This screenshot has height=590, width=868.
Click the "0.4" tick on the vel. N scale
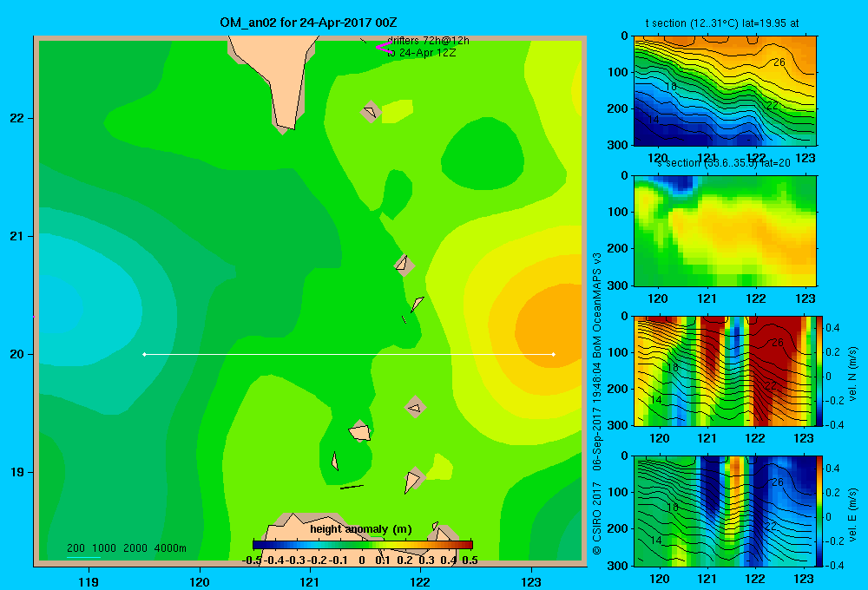[x=832, y=328]
